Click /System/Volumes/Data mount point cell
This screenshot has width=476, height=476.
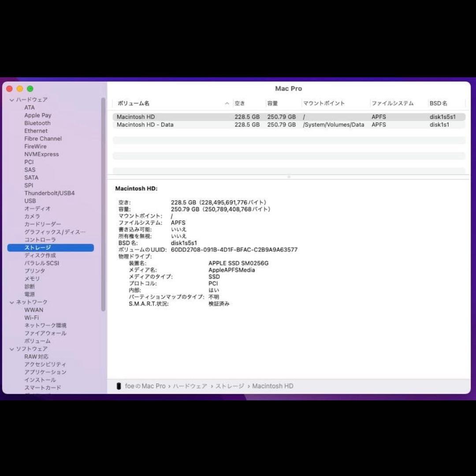coord(333,125)
